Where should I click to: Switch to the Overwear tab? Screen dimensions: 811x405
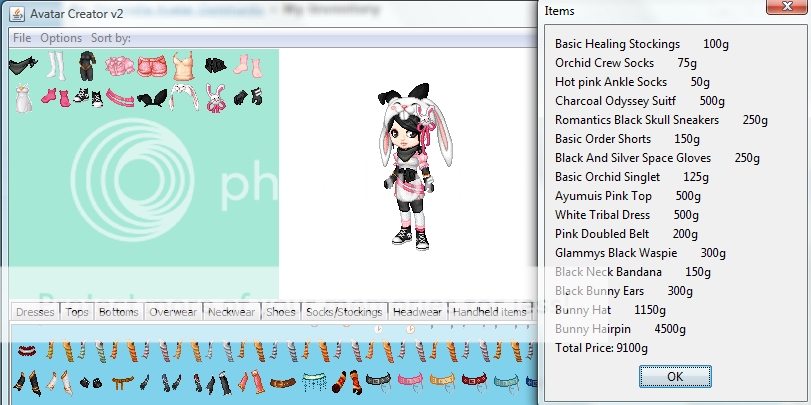click(173, 312)
